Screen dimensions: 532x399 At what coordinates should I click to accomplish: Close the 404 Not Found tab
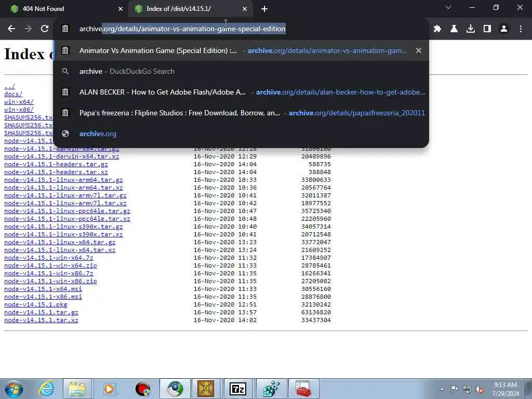pyautogui.click(x=121, y=9)
